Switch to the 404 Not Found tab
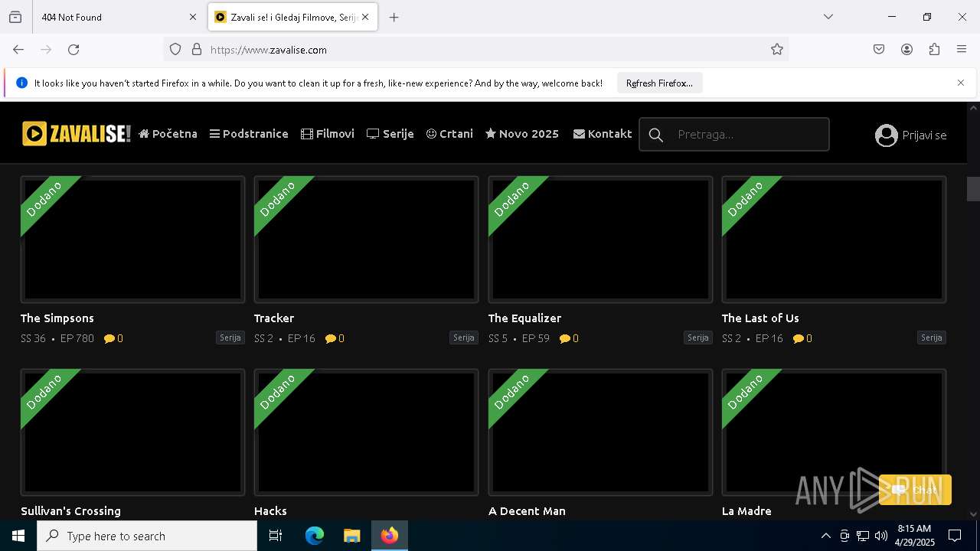 [119, 17]
